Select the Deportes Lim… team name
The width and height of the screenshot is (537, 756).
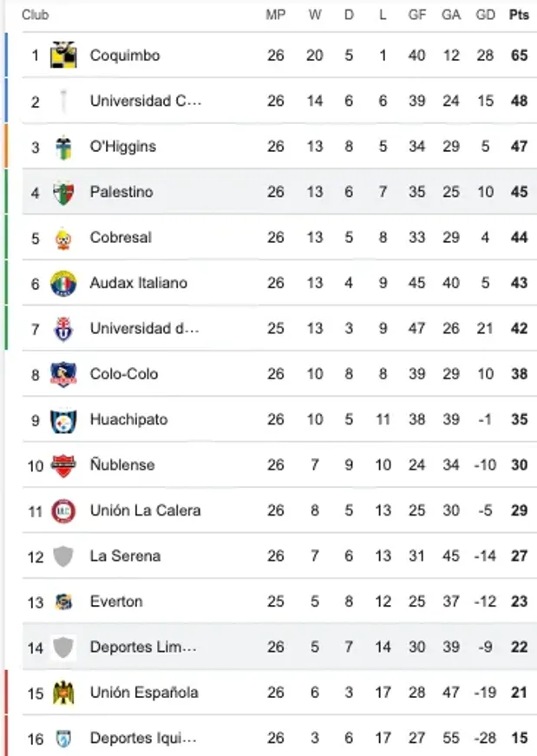143,647
